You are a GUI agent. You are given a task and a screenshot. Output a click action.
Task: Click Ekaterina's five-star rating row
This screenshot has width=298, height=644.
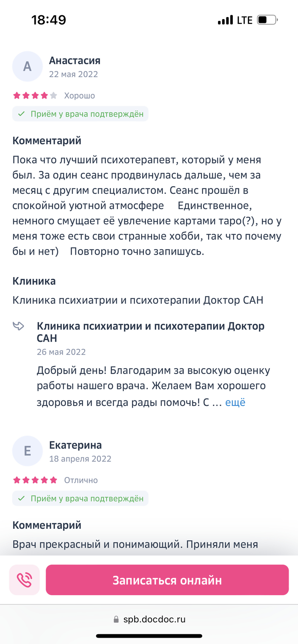[x=35, y=480]
